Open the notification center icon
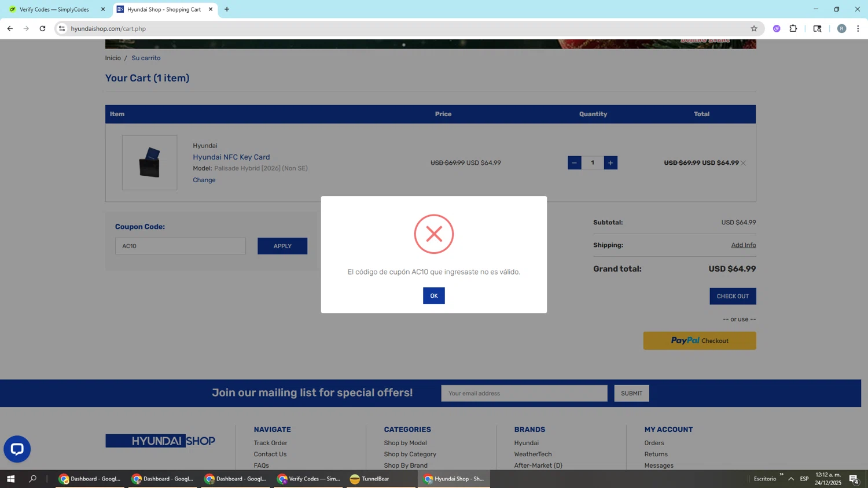Image resolution: width=868 pixels, height=488 pixels. (854, 479)
